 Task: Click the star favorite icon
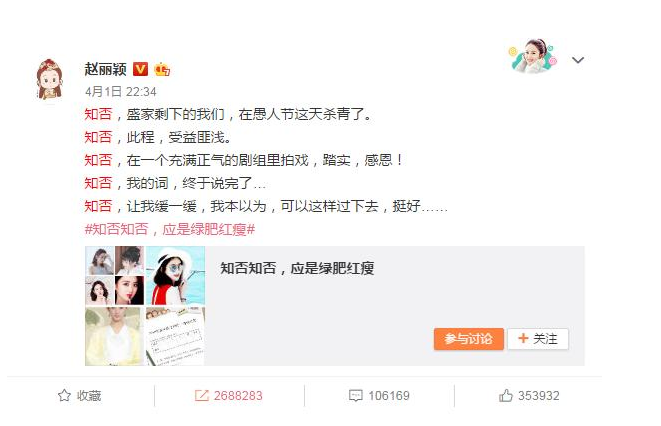pyautogui.click(x=64, y=395)
